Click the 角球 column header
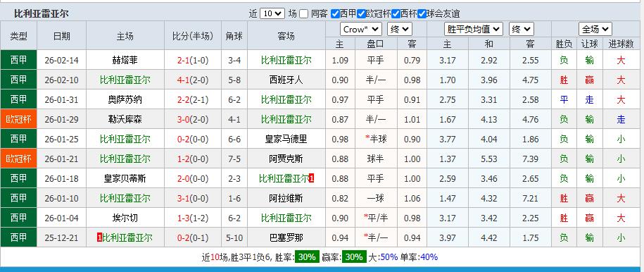Viewport: 644px width, 272px height. click(x=234, y=36)
